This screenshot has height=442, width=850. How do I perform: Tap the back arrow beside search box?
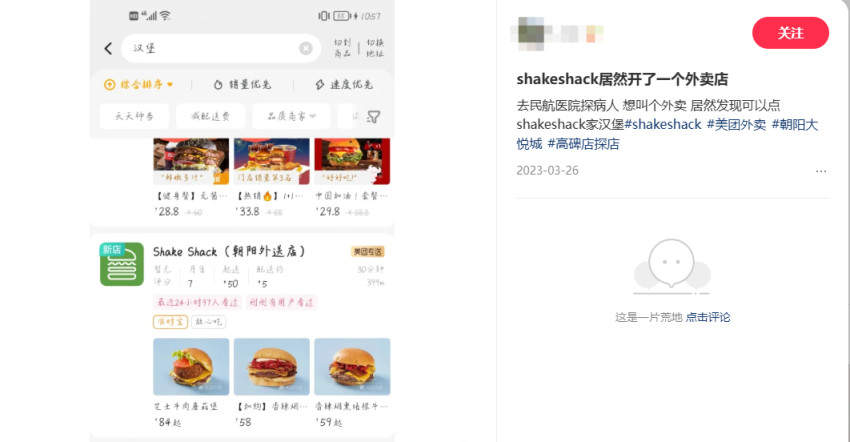pos(108,49)
